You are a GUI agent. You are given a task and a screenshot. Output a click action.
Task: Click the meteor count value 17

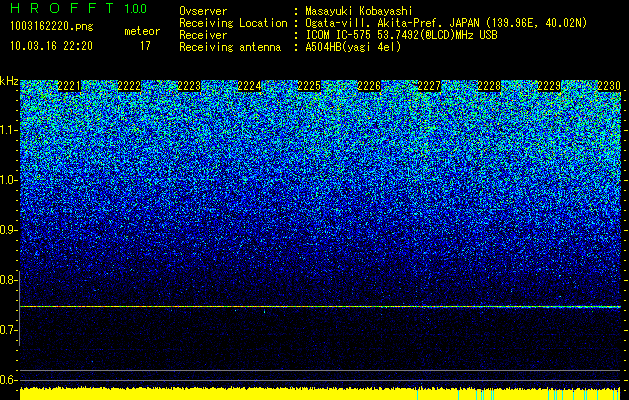click(145, 46)
